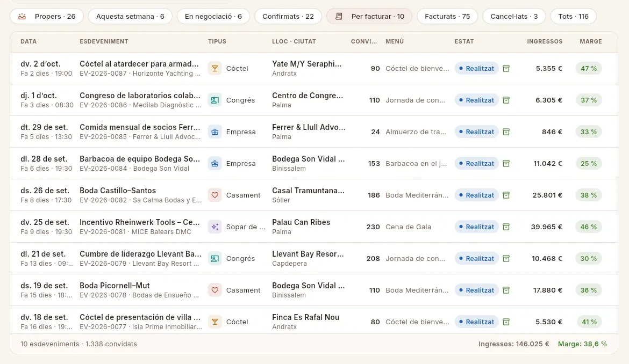Open event Boda Castillo–Santos
This screenshot has height=364, width=629.
118,190
